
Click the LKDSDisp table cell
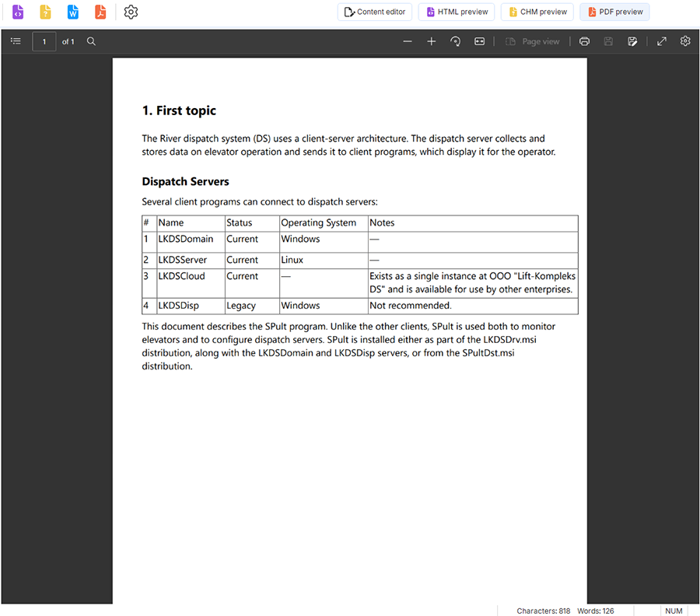191,306
